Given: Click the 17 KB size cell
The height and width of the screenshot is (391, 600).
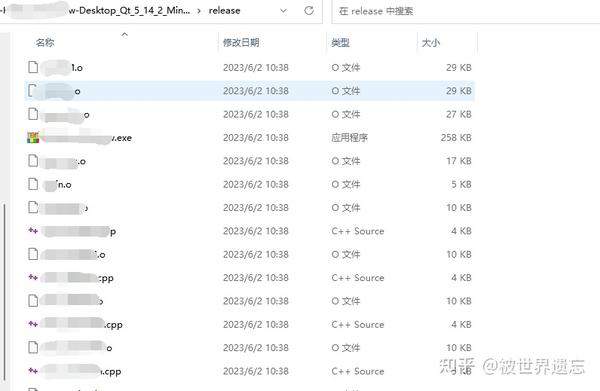Looking at the screenshot, I should 458,161.
